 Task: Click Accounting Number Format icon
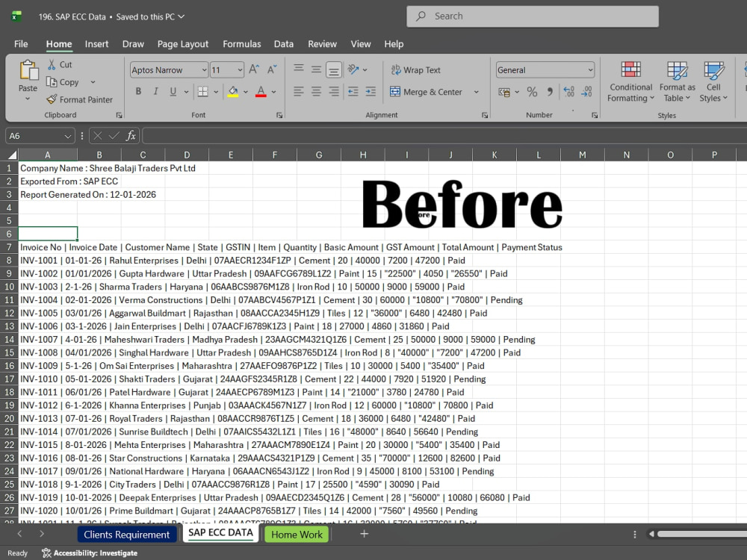504,91
